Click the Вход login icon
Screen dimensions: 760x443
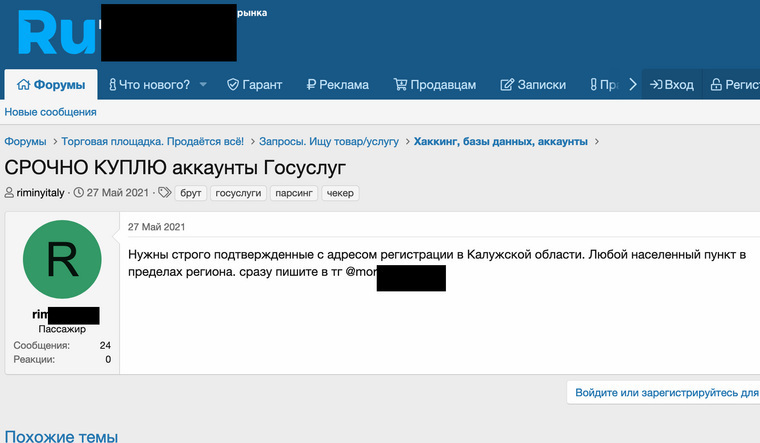click(x=655, y=85)
